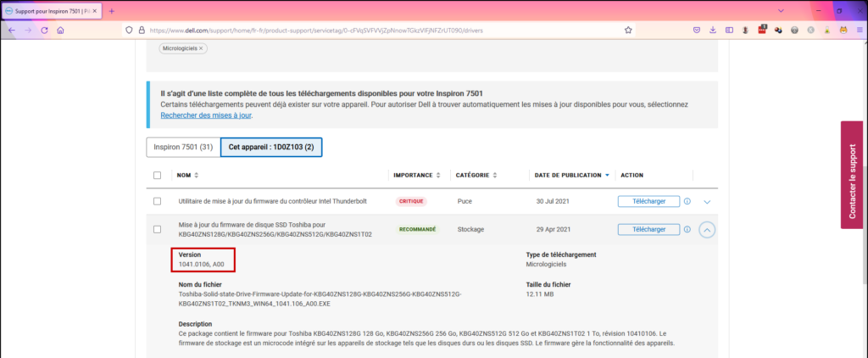Click file size 12.11 MB

point(540,294)
